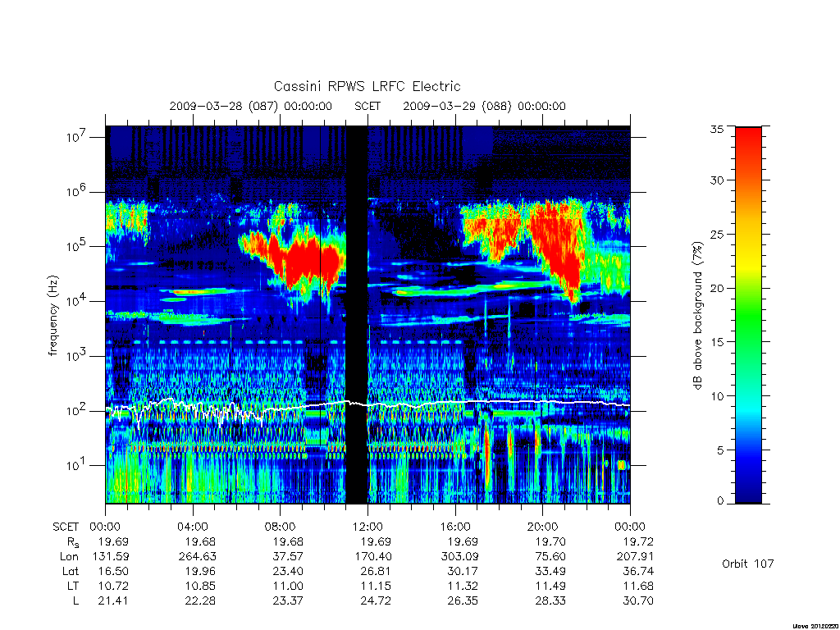Screen dimensions: 840x630
Task: Select L-shell value 22.28
Action: pos(200,600)
